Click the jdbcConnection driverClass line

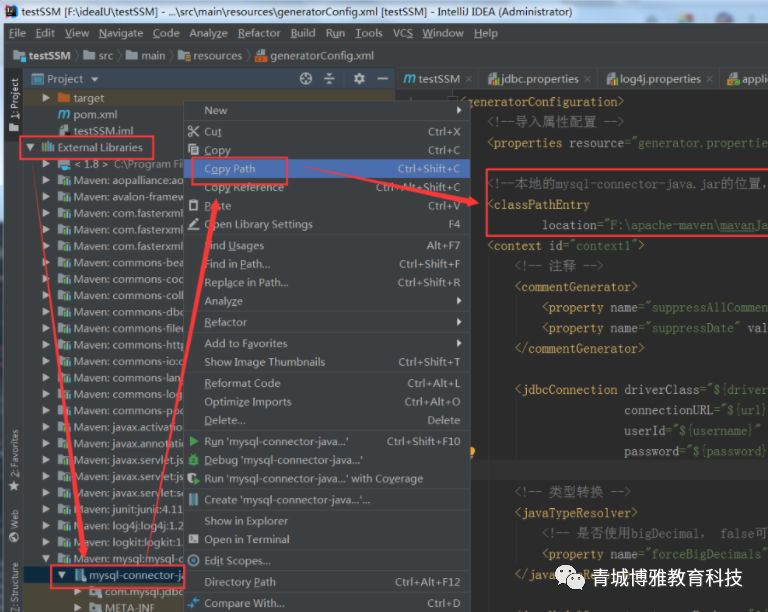(642, 390)
